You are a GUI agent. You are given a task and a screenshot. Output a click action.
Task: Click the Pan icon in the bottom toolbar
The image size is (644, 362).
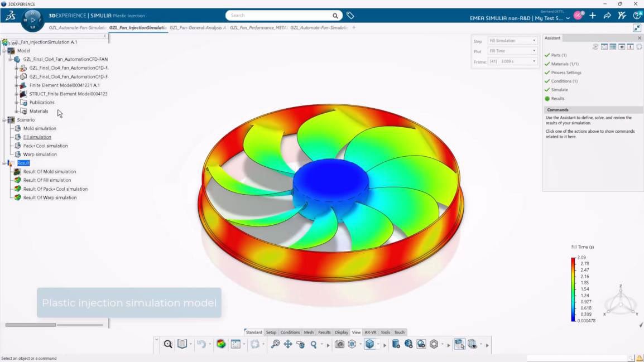[x=288, y=344]
